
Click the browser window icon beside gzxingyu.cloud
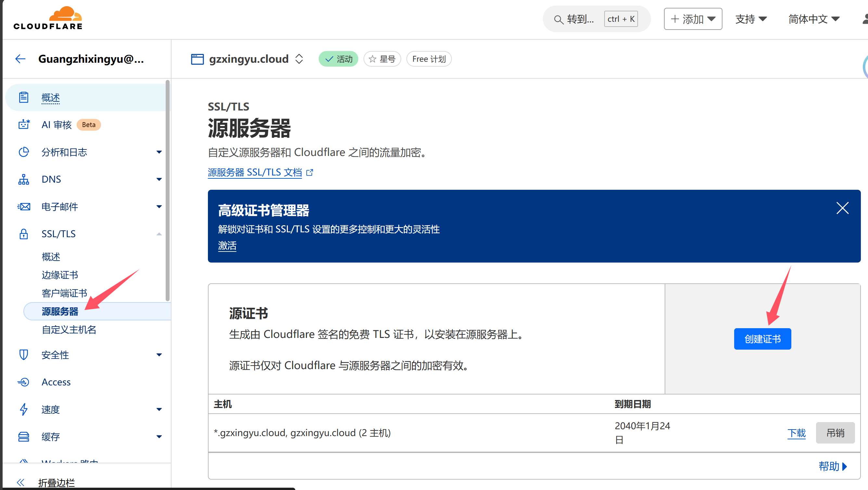point(197,59)
